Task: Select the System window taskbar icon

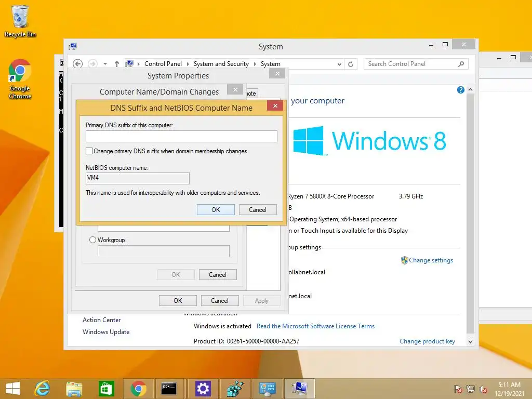Action: (300, 389)
